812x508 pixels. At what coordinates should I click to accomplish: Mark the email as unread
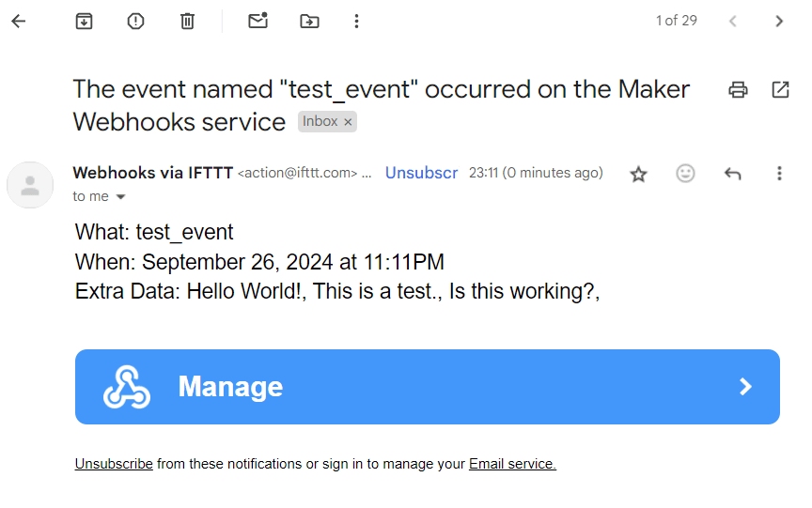coord(258,21)
